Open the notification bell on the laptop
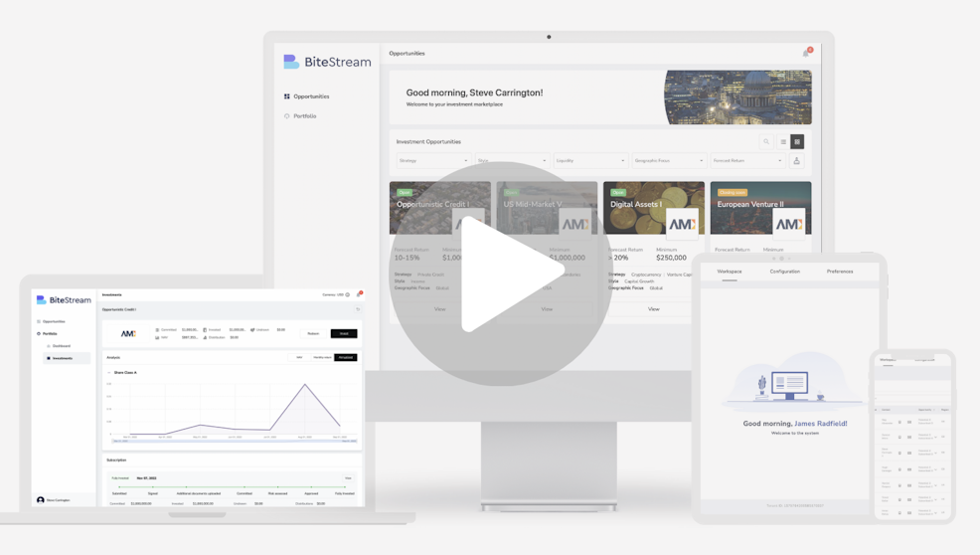The height and width of the screenshot is (555, 980). click(359, 294)
